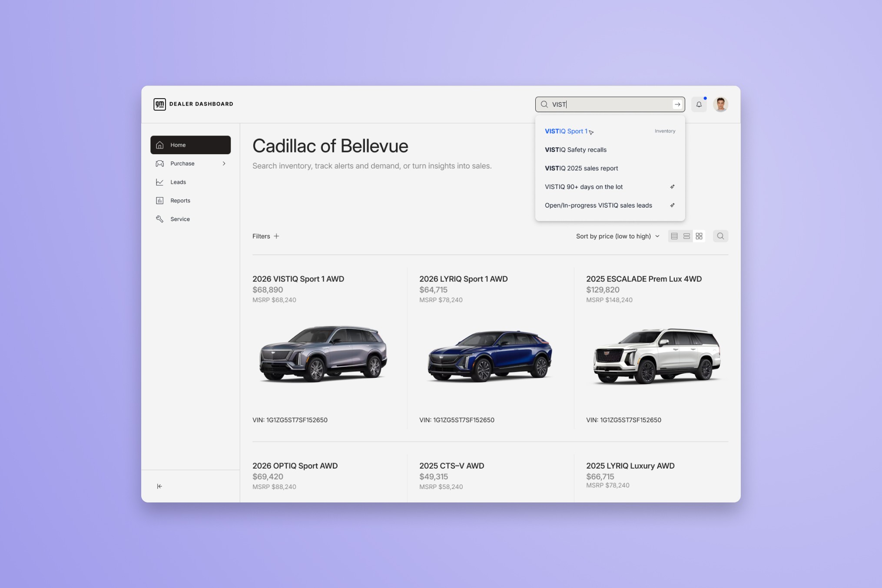Open the user profile avatar
Image resolution: width=882 pixels, height=588 pixels.
tap(720, 104)
